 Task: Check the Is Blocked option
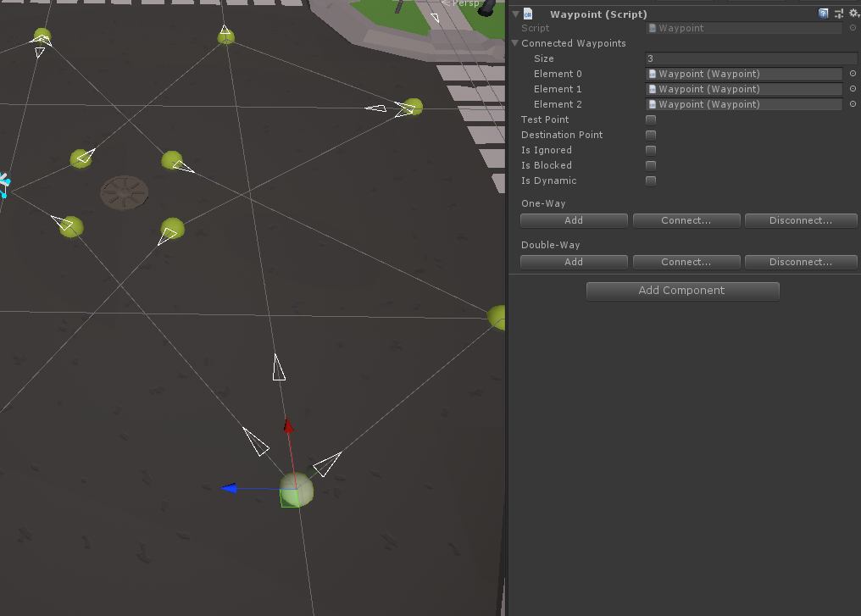[x=650, y=165]
